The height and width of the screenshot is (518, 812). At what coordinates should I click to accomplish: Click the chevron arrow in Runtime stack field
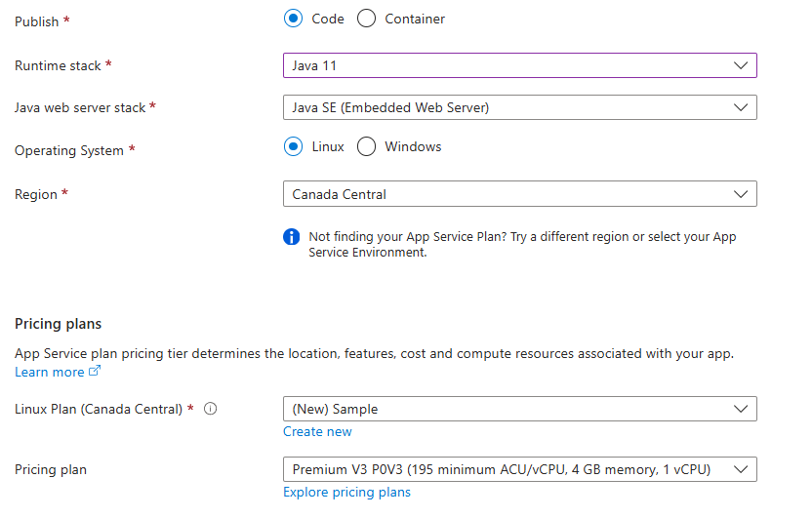pos(740,65)
